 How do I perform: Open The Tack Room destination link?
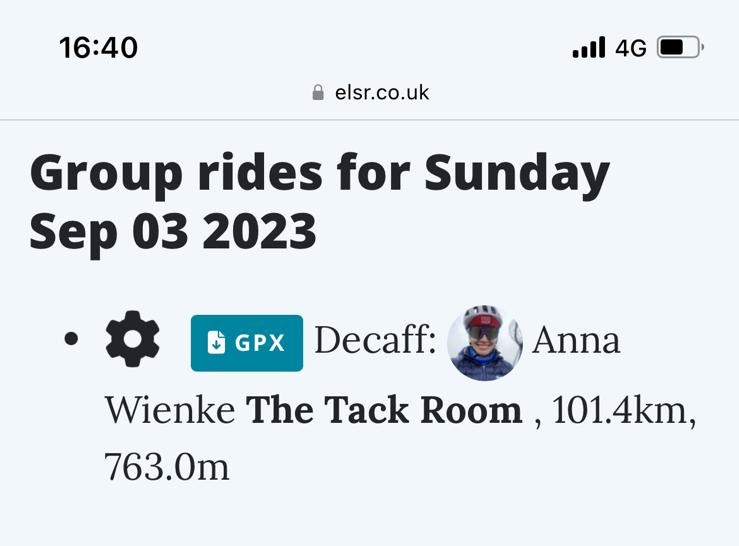coord(384,410)
